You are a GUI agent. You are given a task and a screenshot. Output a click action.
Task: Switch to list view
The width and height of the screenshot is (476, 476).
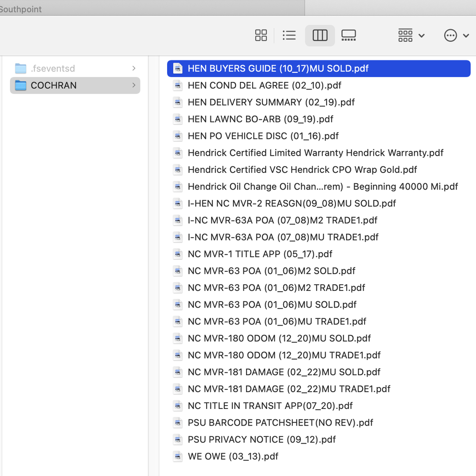289,35
